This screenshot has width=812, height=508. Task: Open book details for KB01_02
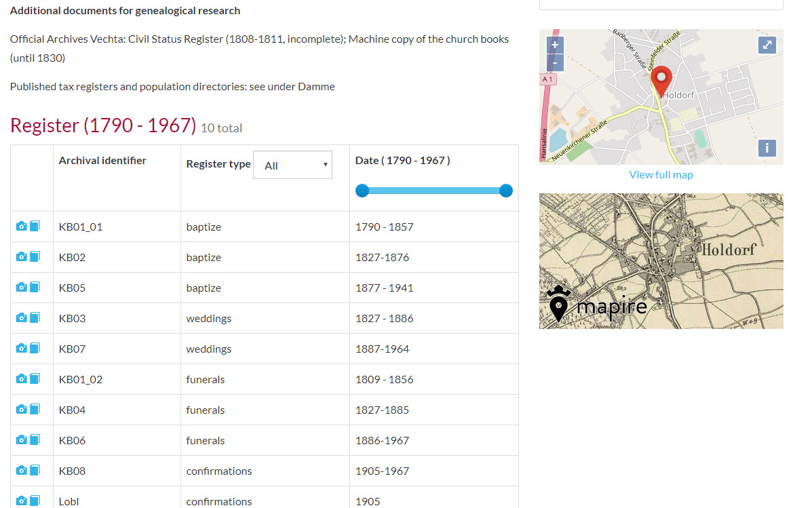coord(35,378)
